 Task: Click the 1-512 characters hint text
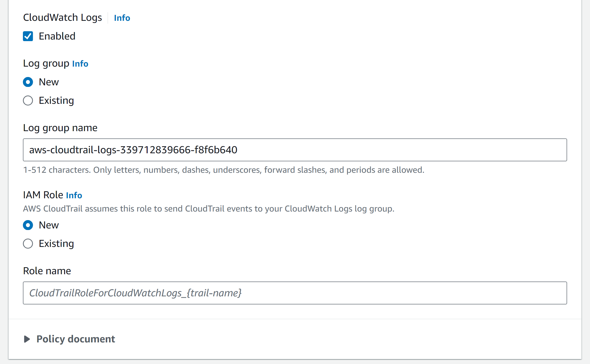223,170
